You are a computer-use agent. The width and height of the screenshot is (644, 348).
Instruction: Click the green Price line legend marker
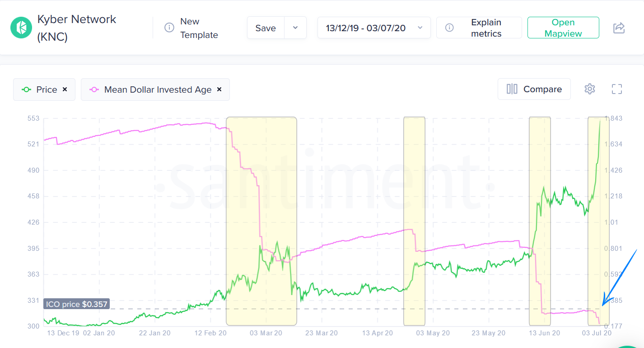(26, 89)
